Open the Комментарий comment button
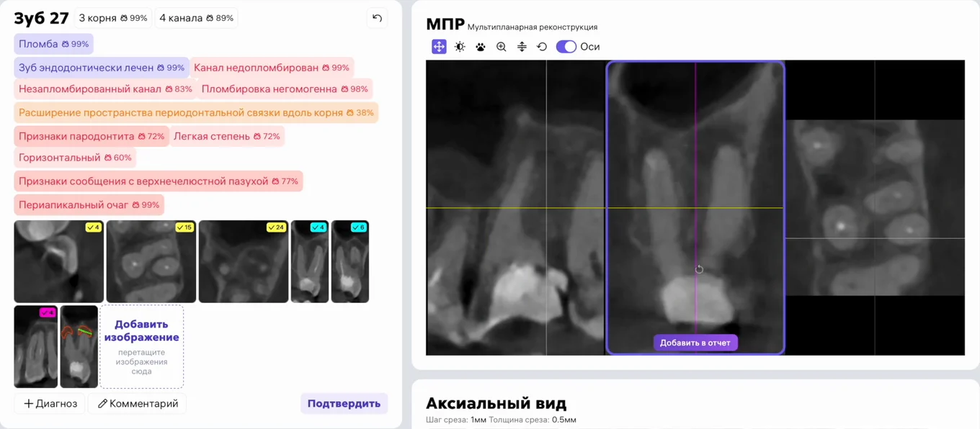Screen dimensions: 980x429 pyautogui.click(x=138, y=403)
